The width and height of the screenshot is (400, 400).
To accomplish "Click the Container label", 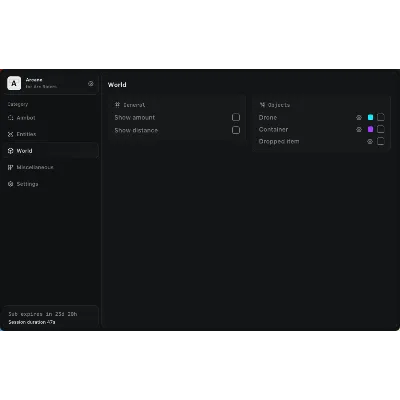I will tap(273, 129).
